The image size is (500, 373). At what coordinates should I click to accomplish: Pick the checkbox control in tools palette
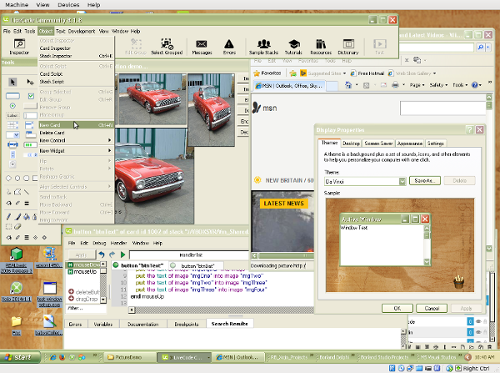click(31, 96)
